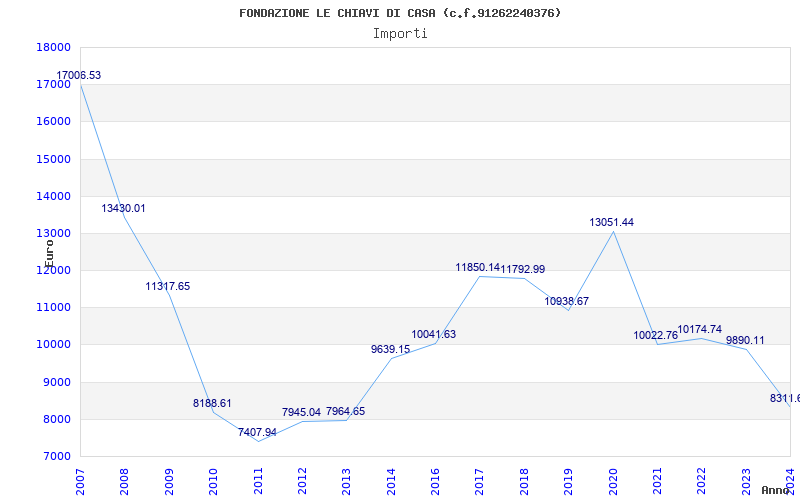Click x-axis year 2011
The image size is (800, 500).
[258, 481]
